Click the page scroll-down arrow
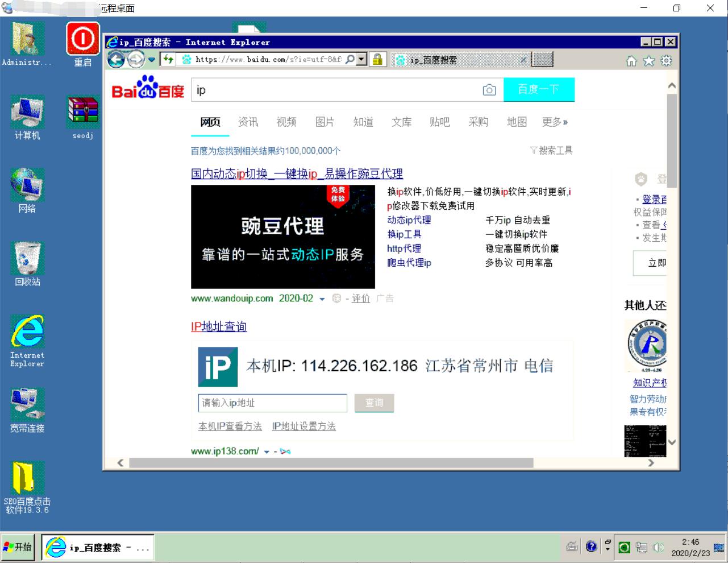Viewport: 728px width, 563px height. tap(672, 442)
